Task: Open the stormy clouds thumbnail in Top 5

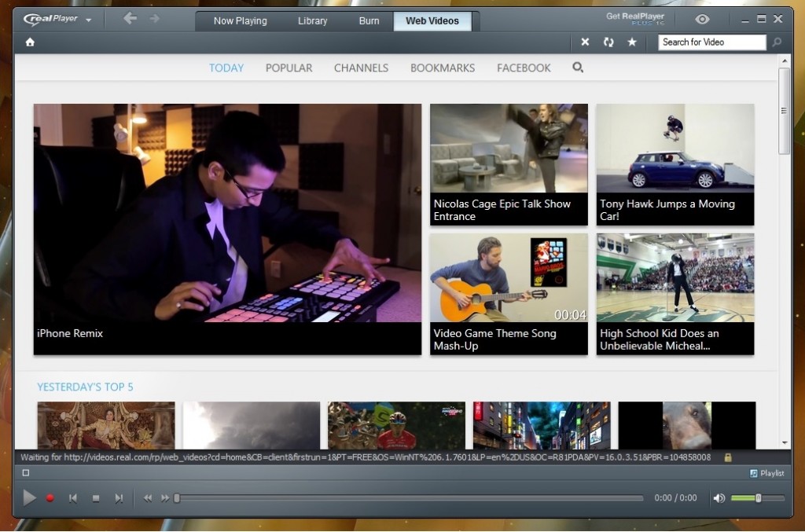Action: tap(251, 425)
